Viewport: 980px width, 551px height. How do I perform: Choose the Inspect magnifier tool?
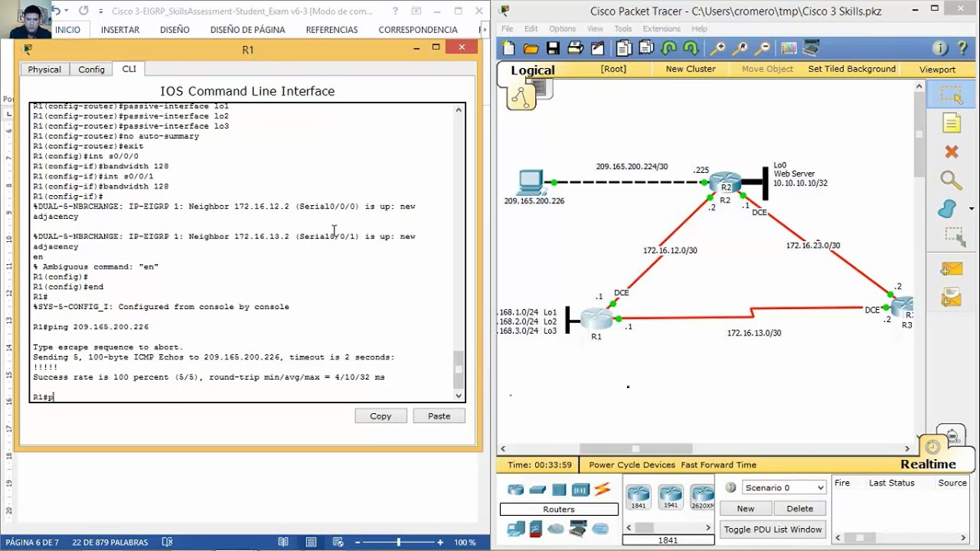952,181
